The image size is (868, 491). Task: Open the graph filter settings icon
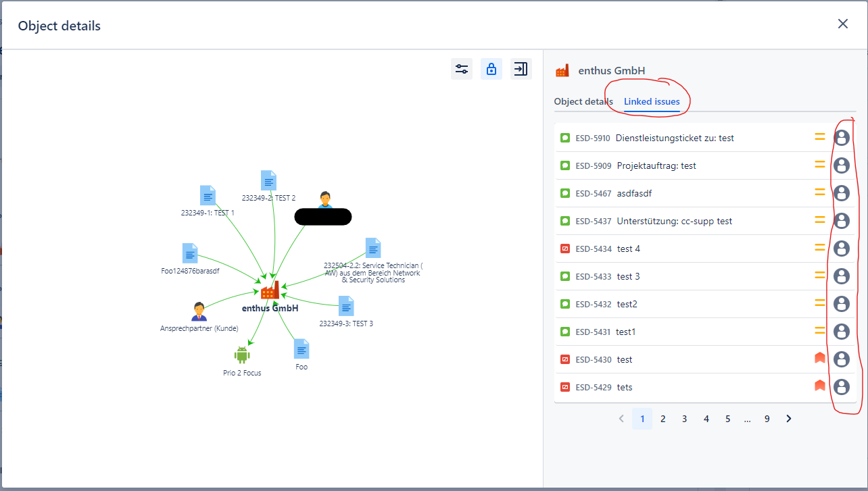(x=462, y=69)
